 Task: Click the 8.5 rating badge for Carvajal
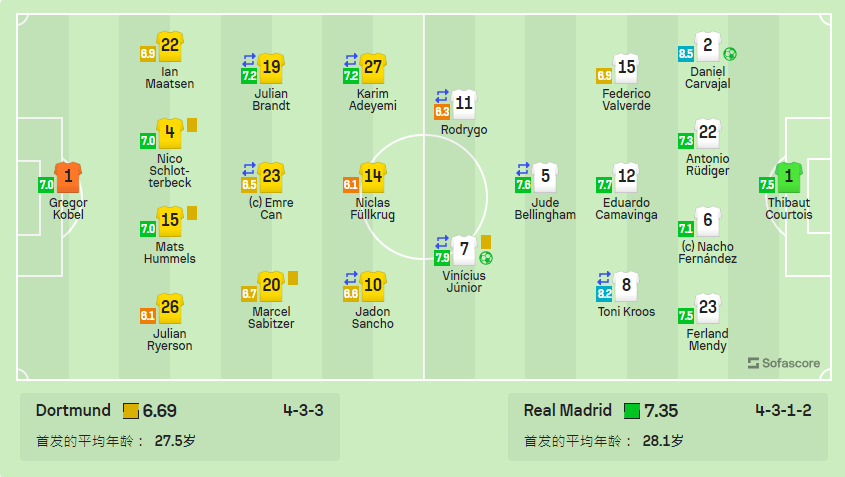tap(685, 54)
